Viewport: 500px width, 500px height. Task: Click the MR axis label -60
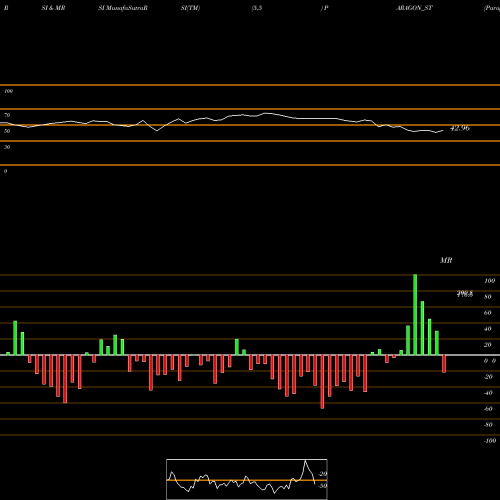pyautogui.click(x=488, y=409)
